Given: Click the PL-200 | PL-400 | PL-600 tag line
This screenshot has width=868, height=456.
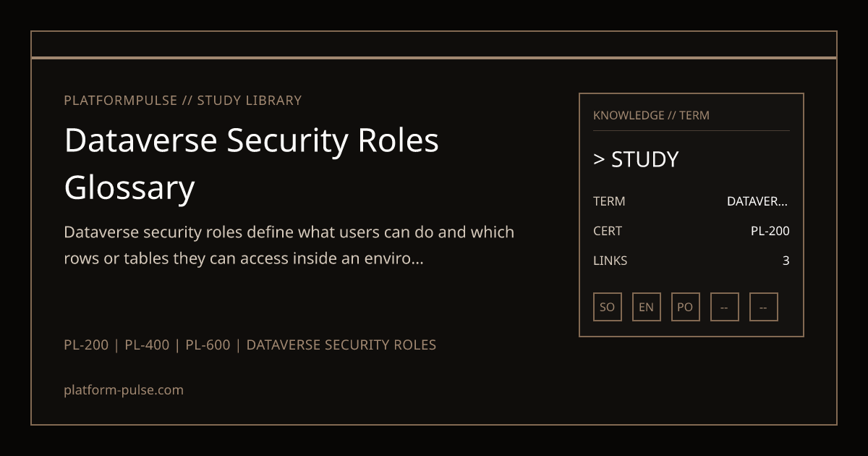Looking at the screenshot, I should click(x=250, y=345).
